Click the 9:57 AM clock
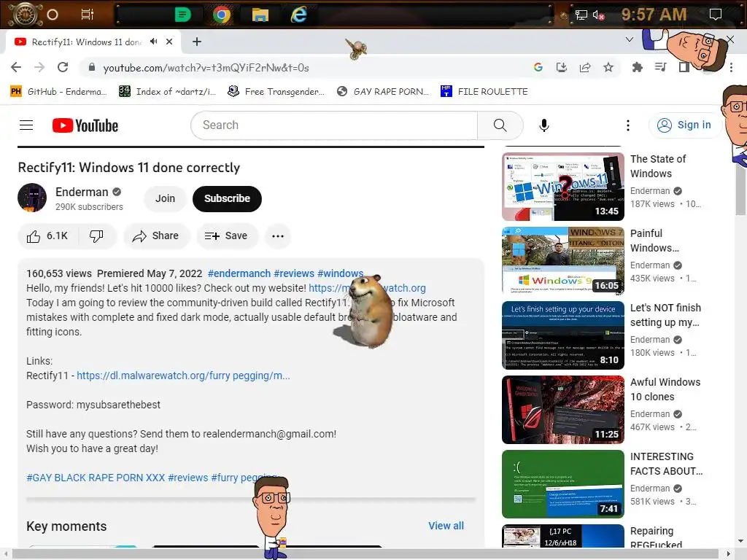The image size is (747, 560). (654, 15)
